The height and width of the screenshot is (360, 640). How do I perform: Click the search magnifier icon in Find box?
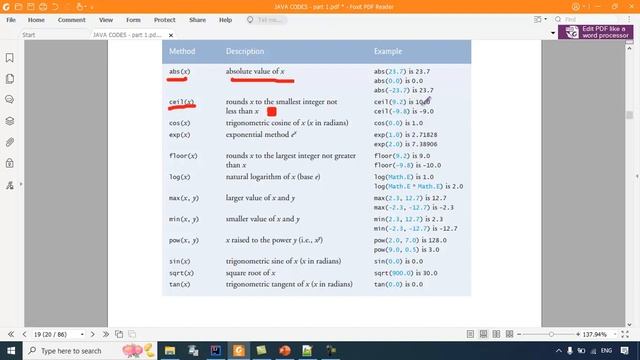coord(558,19)
